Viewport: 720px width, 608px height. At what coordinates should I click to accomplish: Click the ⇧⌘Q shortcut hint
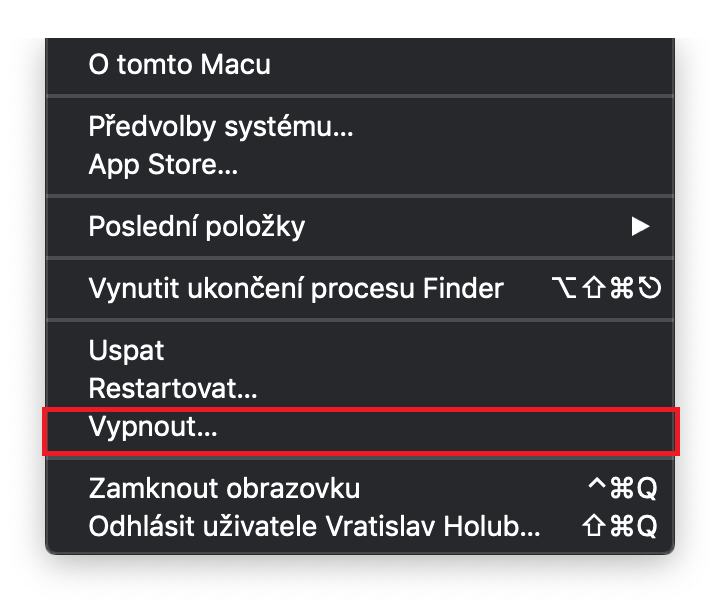click(x=618, y=526)
